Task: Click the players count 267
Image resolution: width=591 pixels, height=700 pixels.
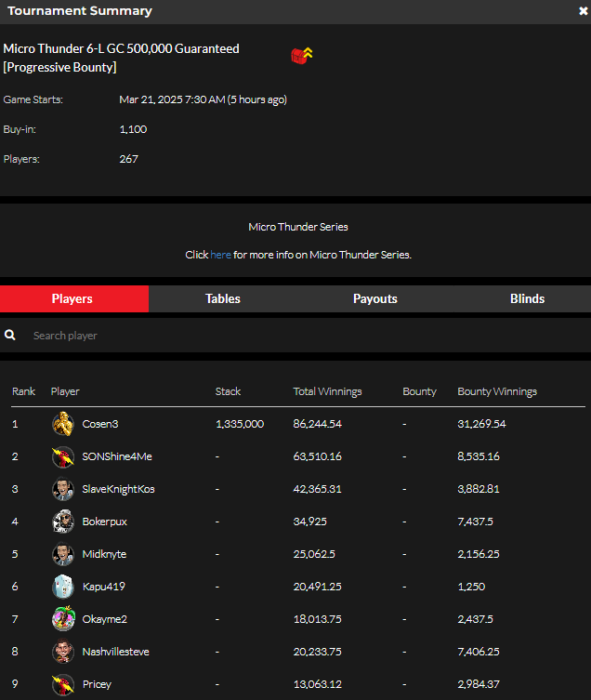Action: click(128, 159)
